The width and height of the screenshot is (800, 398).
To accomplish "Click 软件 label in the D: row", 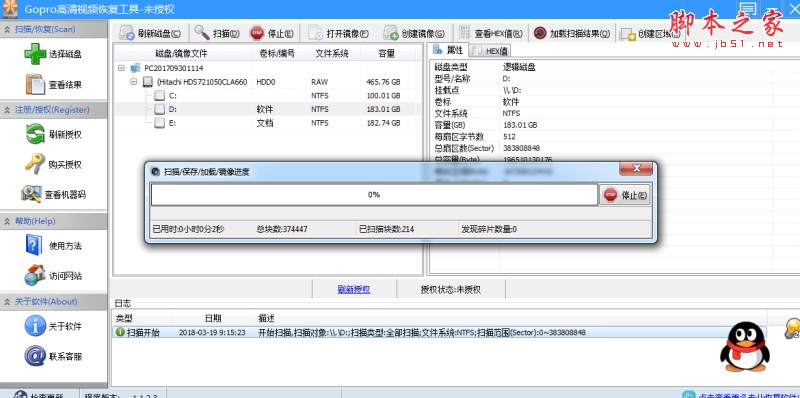I will point(265,109).
